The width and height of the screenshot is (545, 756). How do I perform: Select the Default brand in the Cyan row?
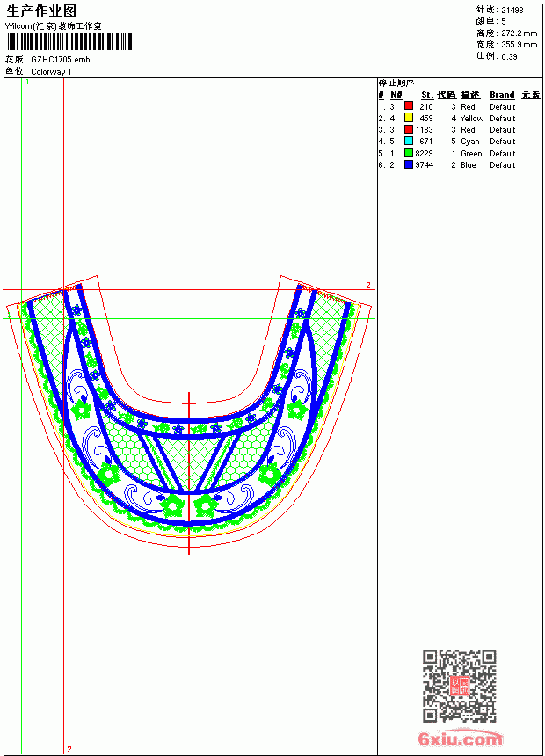click(503, 142)
